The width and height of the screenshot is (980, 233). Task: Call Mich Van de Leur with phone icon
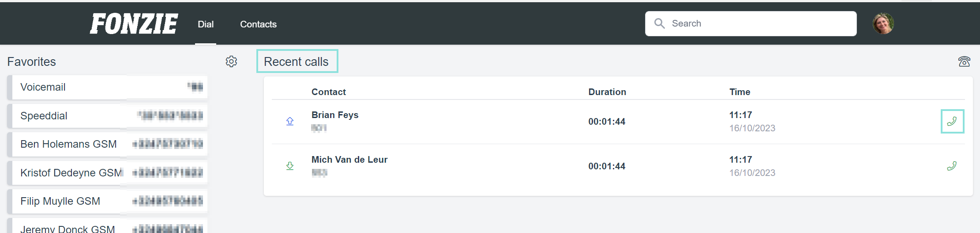point(952,166)
